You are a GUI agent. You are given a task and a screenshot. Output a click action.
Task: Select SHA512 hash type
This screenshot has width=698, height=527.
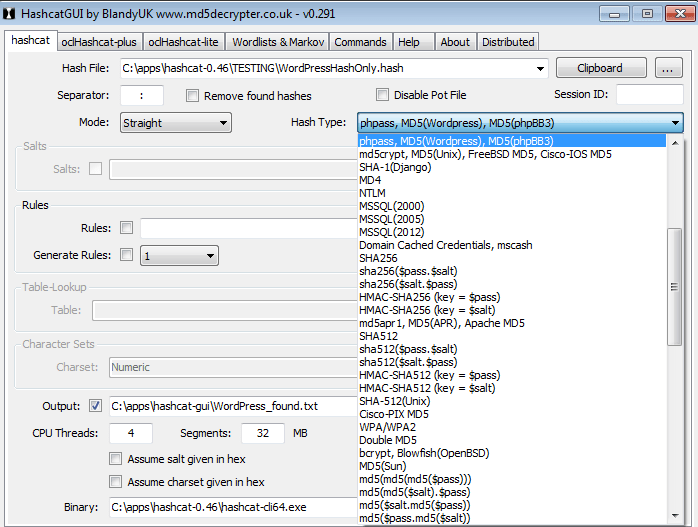pyautogui.click(x=512, y=336)
